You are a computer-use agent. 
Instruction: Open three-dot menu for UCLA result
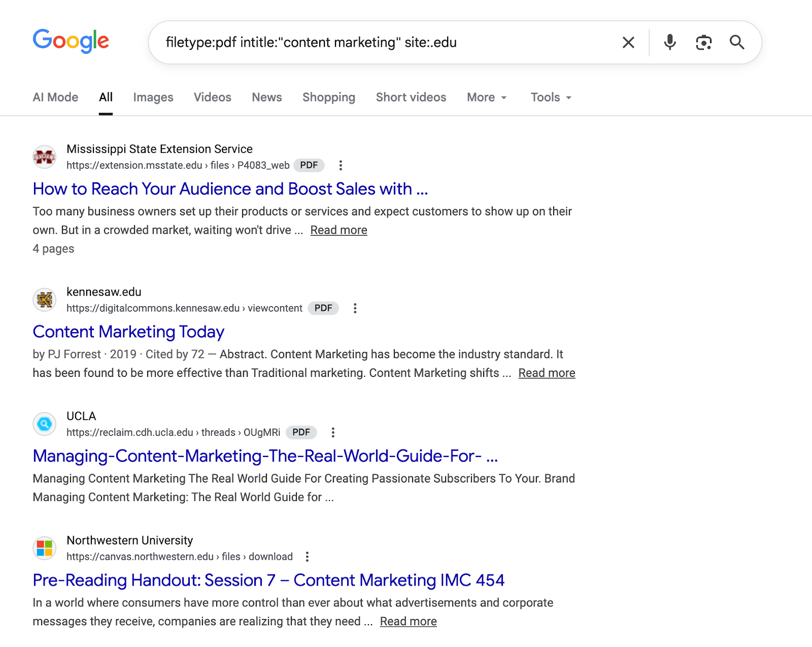click(333, 432)
